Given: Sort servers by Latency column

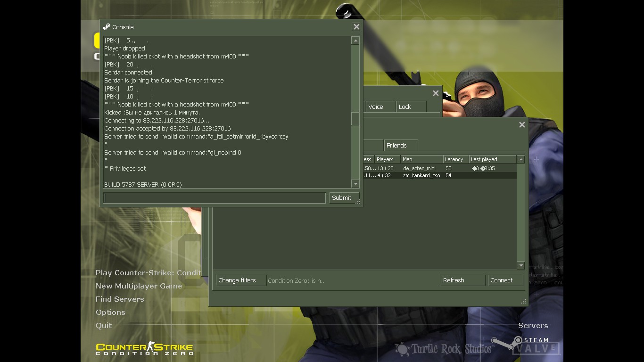Looking at the screenshot, I should (455, 159).
